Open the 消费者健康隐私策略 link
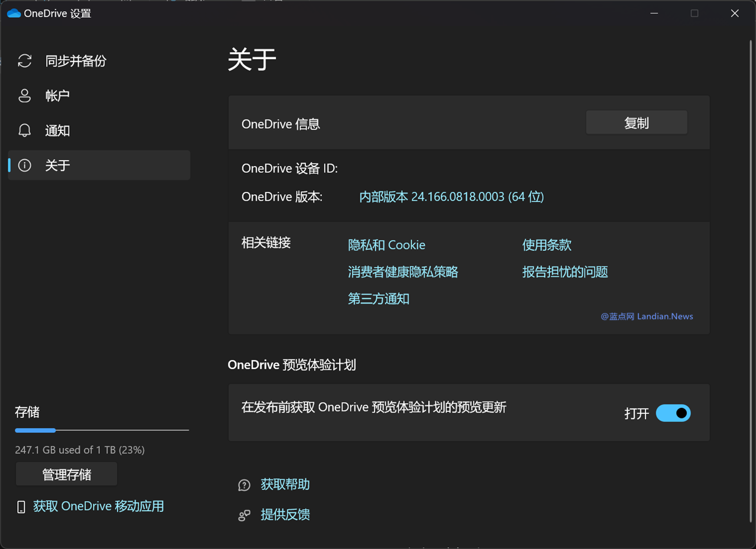This screenshot has height=549, width=756. [x=403, y=272]
